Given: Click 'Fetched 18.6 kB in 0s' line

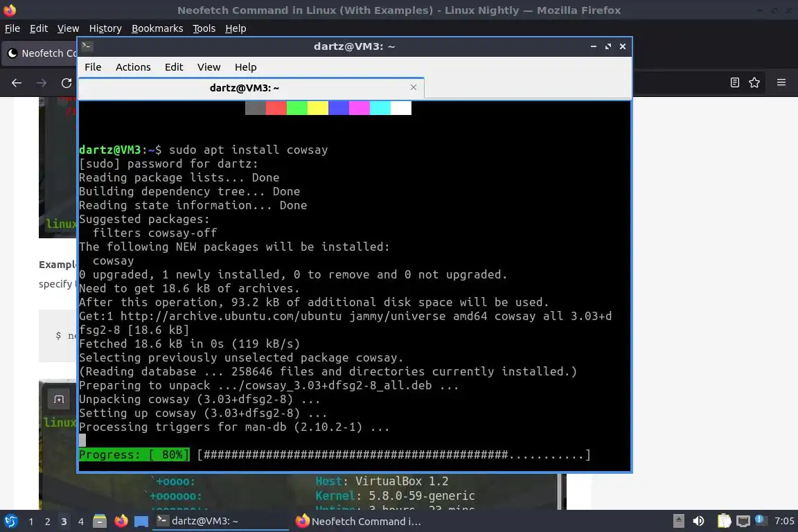Looking at the screenshot, I should [x=189, y=344].
